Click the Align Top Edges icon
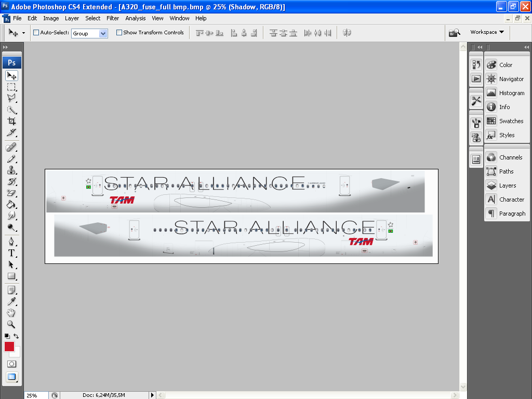The image size is (532, 399). click(x=199, y=33)
